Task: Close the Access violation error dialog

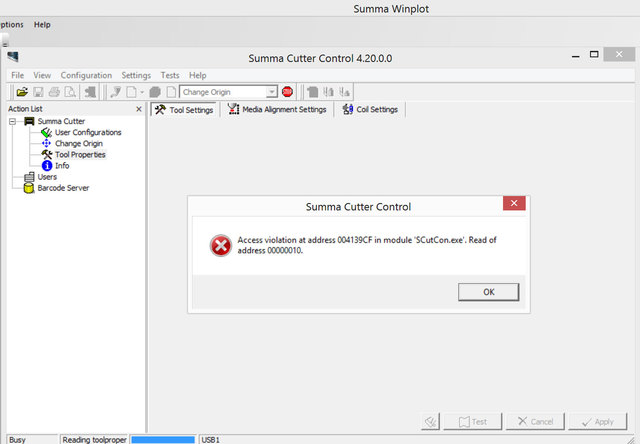Action: point(514,203)
